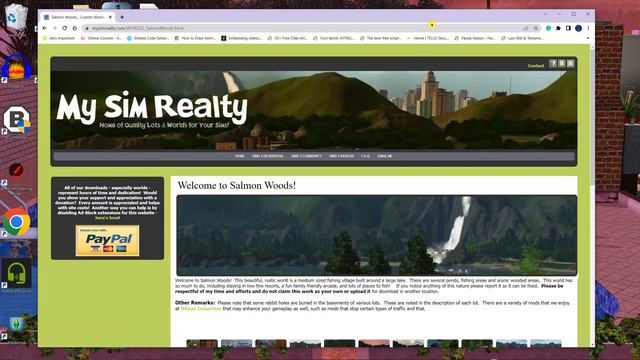Click the PayPal donate button
Image resolution: width=640 pixels, height=360 pixels.
107,241
